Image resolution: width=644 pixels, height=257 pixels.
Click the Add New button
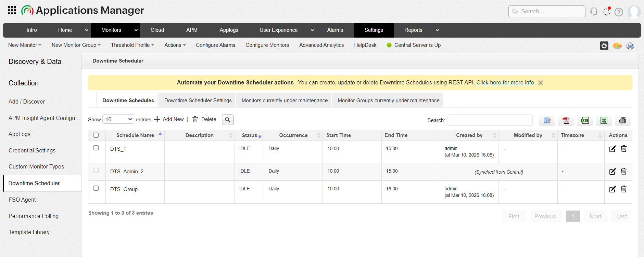pyautogui.click(x=169, y=119)
